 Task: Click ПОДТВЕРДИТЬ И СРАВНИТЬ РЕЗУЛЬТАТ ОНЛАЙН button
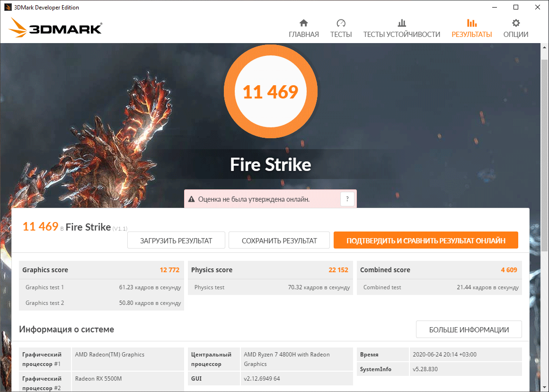click(426, 241)
